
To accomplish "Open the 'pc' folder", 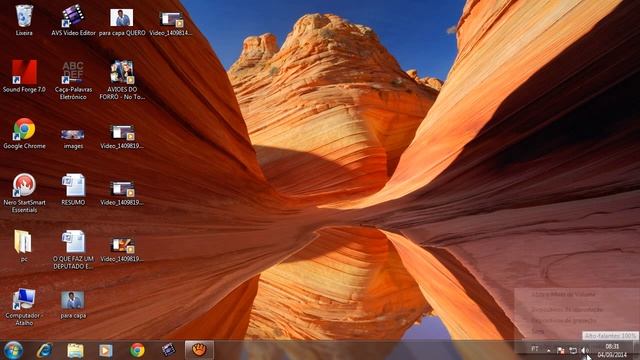I will pos(23,246).
